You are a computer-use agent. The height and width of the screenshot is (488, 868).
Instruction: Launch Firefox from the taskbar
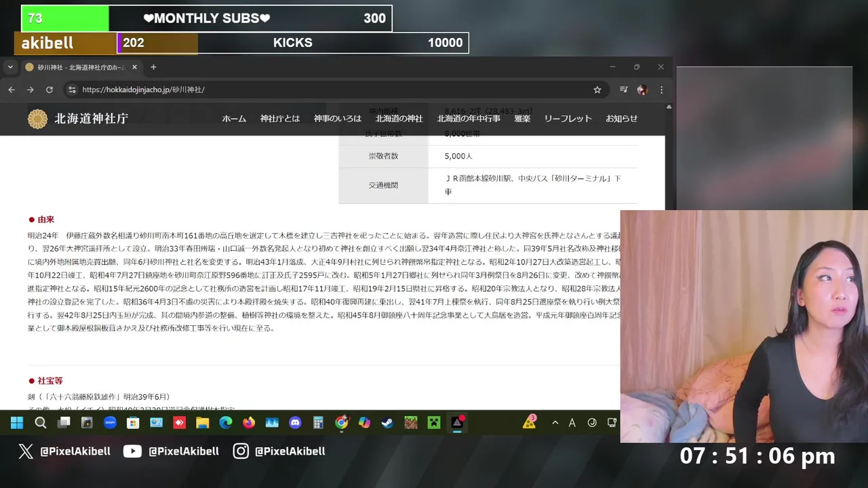[249, 423]
